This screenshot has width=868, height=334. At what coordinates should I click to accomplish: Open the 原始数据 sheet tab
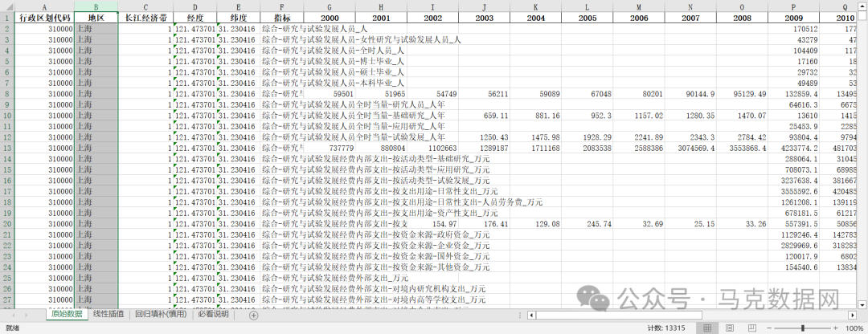[67, 315]
